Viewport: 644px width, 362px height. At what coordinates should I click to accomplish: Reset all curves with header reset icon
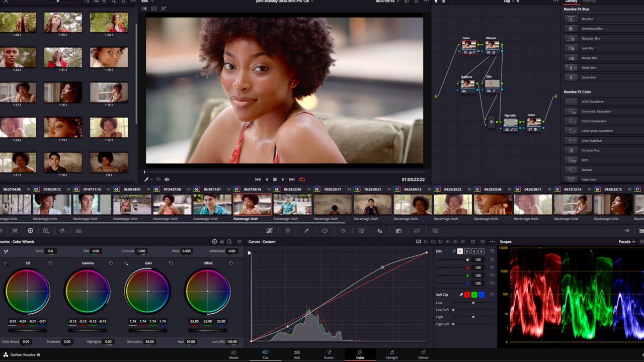[x=482, y=241]
